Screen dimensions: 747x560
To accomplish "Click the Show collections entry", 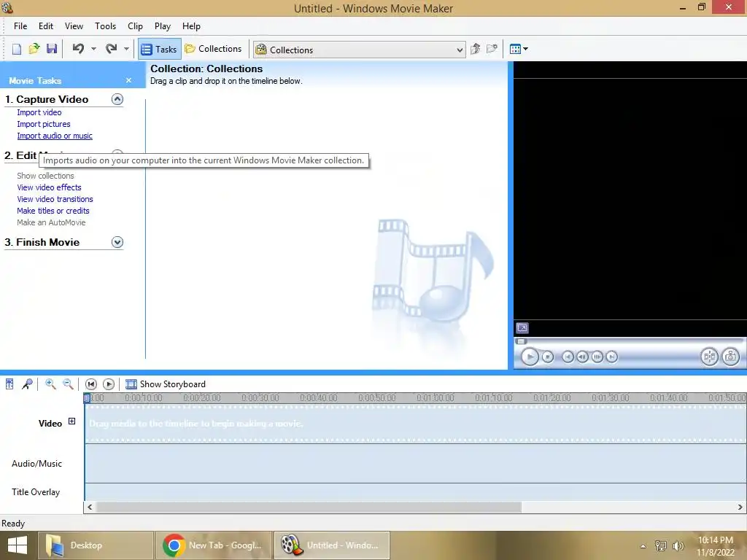I will click(46, 176).
